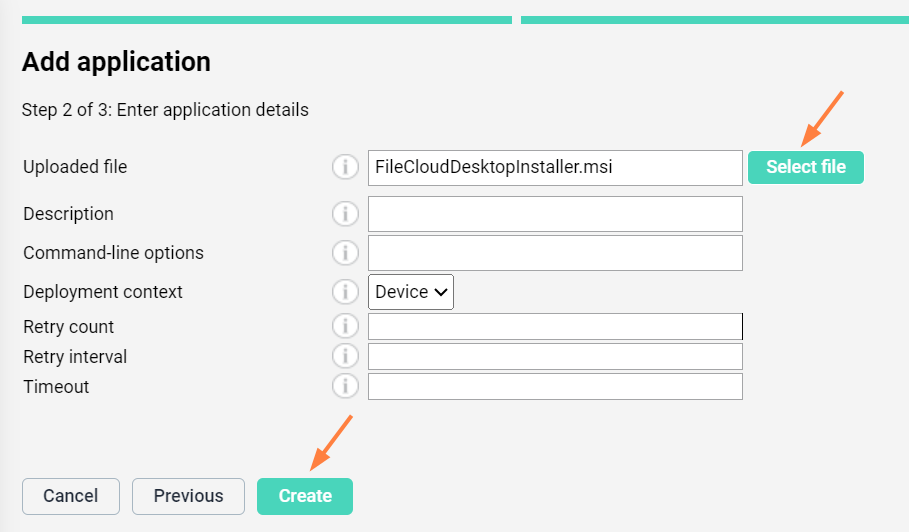Image resolution: width=909 pixels, height=532 pixels.
Task: Expand the Deployment context Device dropdown
Action: 411,292
